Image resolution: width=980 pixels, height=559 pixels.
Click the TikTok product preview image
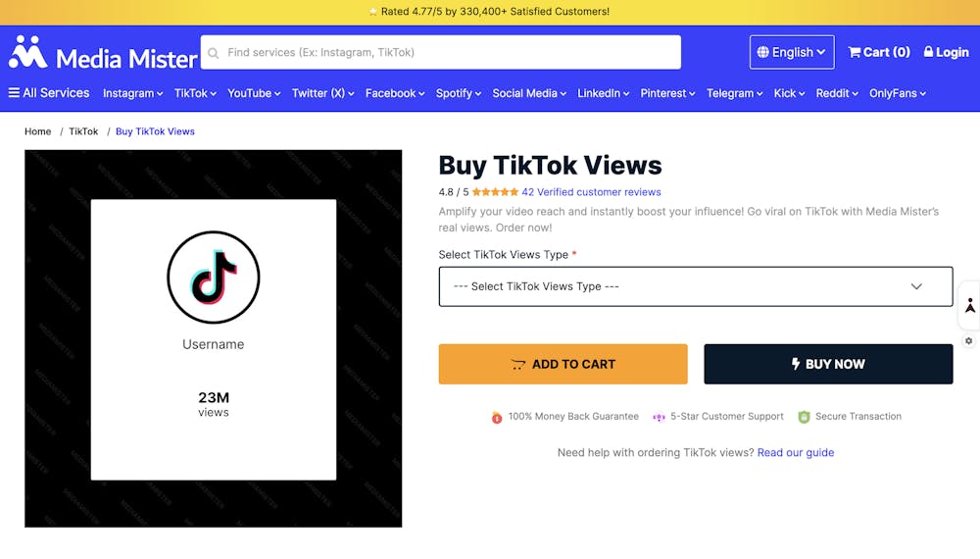click(x=214, y=338)
